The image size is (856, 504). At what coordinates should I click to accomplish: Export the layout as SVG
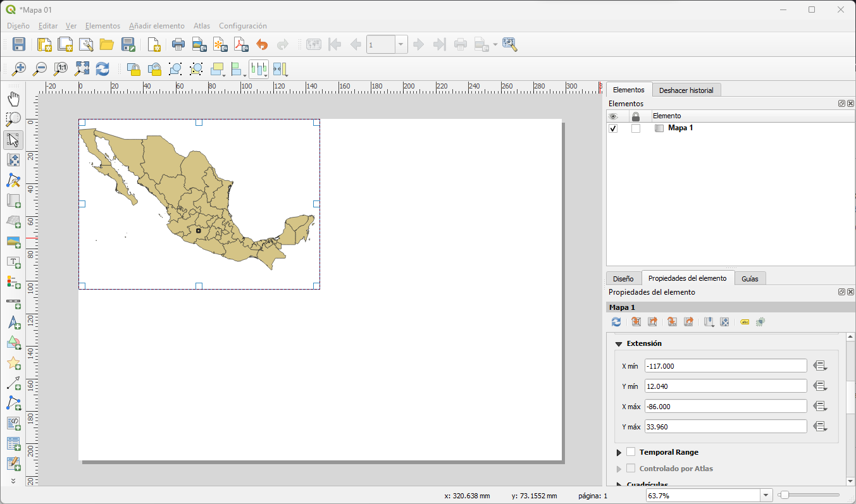pyautogui.click(x=220, y=44)
